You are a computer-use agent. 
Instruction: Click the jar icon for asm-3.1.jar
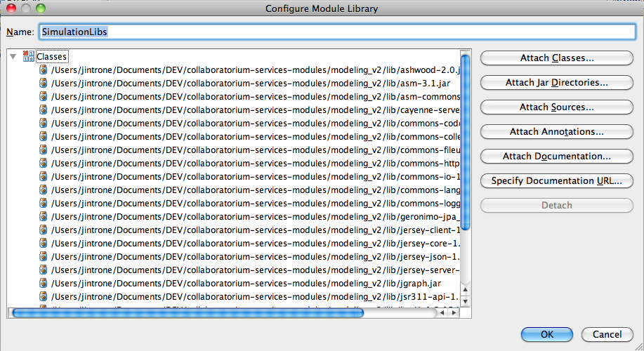point(43,84)
